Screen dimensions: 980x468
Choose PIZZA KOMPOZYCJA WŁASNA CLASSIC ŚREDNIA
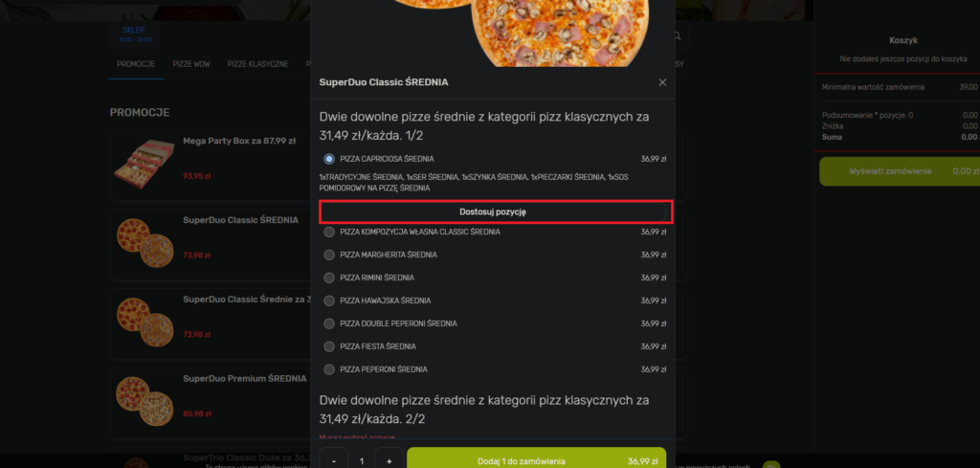tap(329, 232)
